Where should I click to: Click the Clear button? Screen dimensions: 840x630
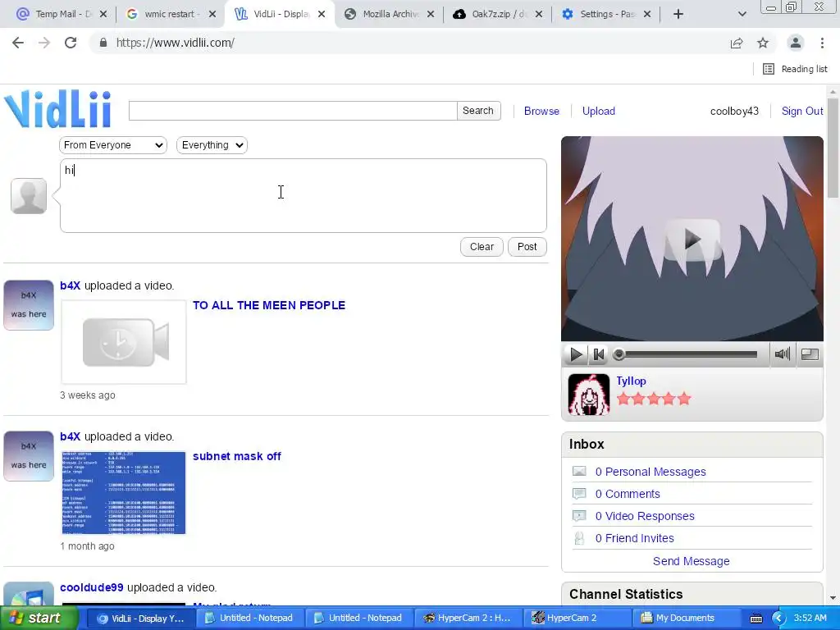click(482, 247)
